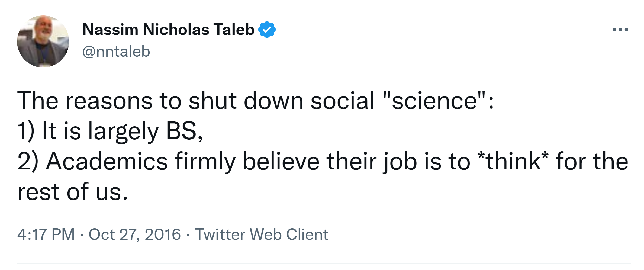Open the Twitter Web Client source link
This screenshot has width=644, height=270.
[262, 234]
